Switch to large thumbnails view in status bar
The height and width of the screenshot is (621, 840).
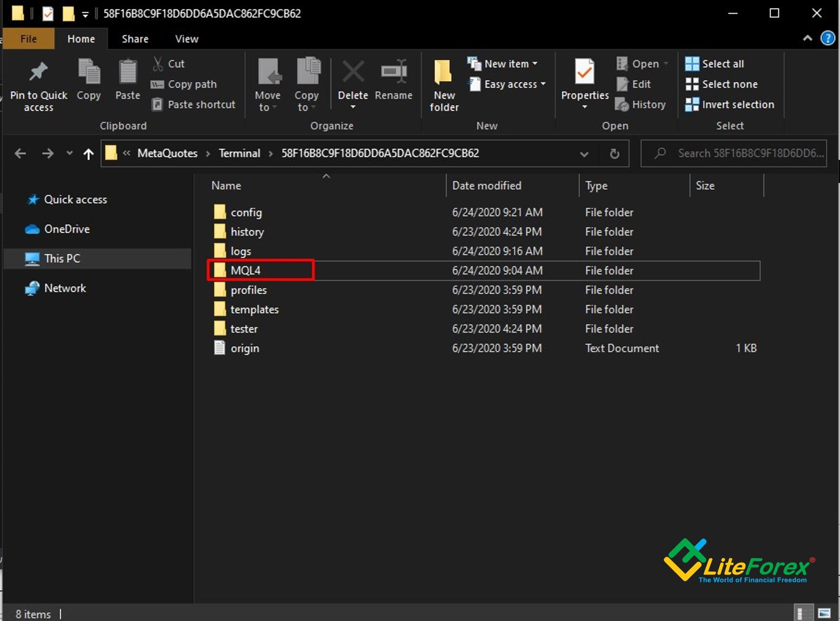point(824,613)
